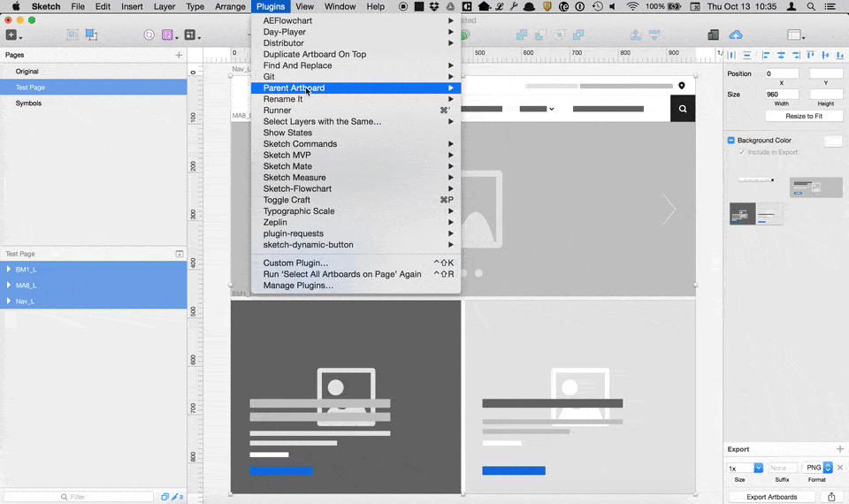Screen dimensions: 849x504
Task: Select Custom Plugin… menu item
Action: [356, 263]
